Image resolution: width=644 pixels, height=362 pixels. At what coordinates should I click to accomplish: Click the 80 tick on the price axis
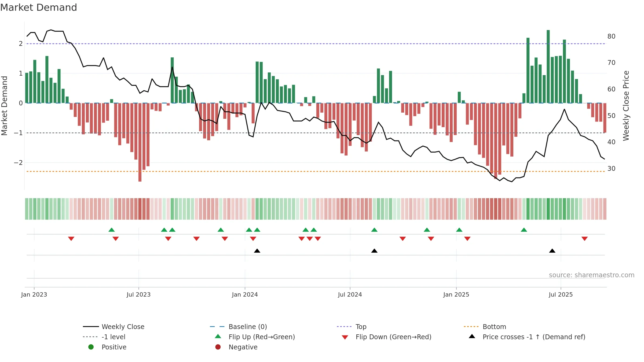point(611,36)
